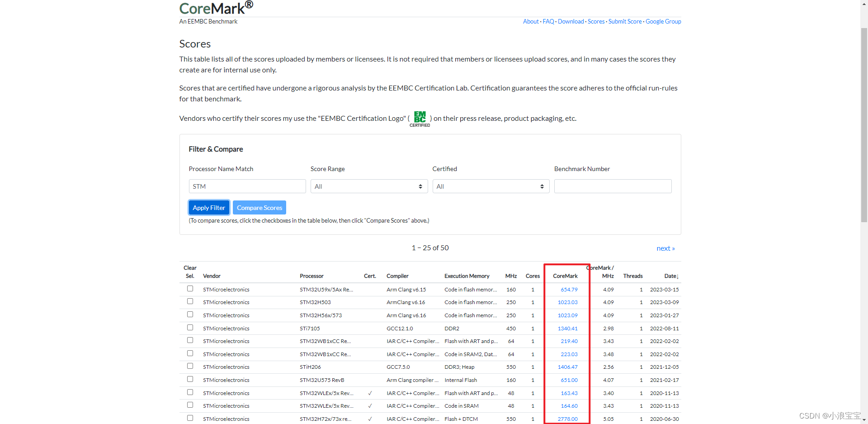Click the 1 – 25 of 50 count

point(430,248)
